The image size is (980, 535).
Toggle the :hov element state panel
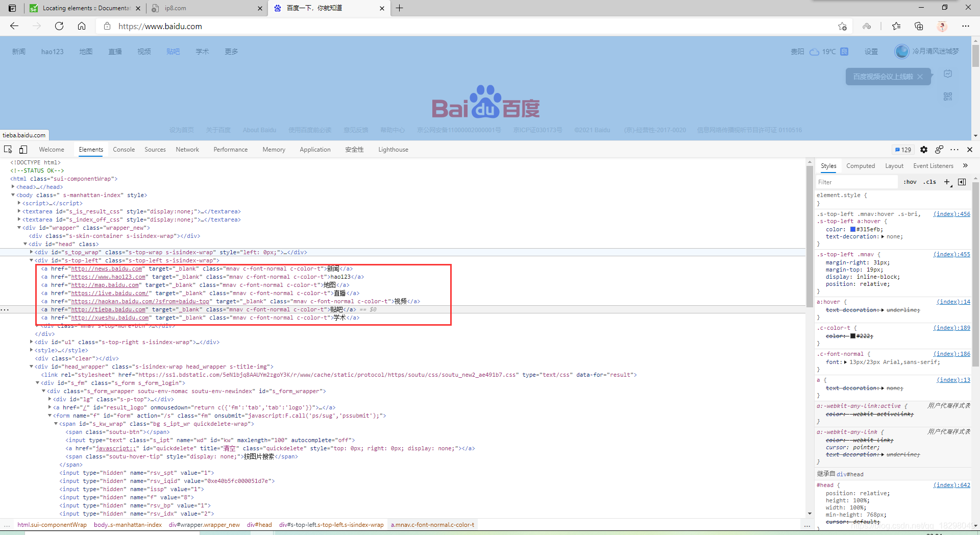tap(910, 182)
